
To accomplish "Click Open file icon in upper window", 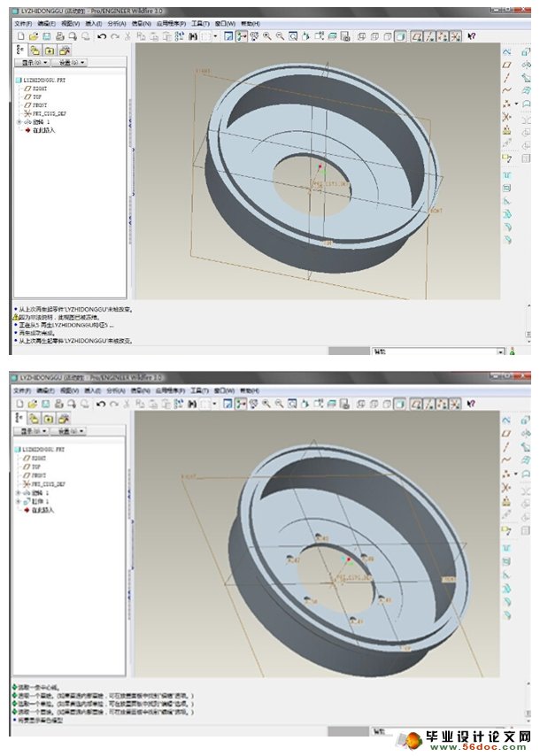I will coord(34,36).
